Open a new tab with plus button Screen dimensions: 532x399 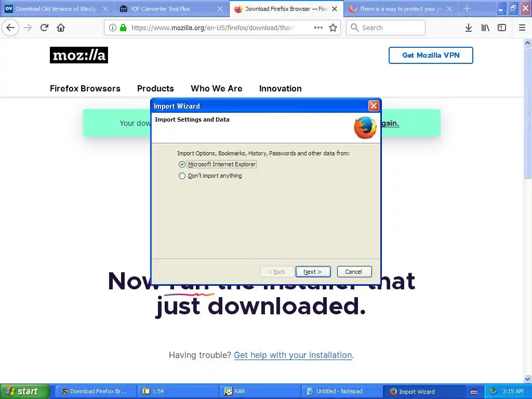tap(467, 8)
